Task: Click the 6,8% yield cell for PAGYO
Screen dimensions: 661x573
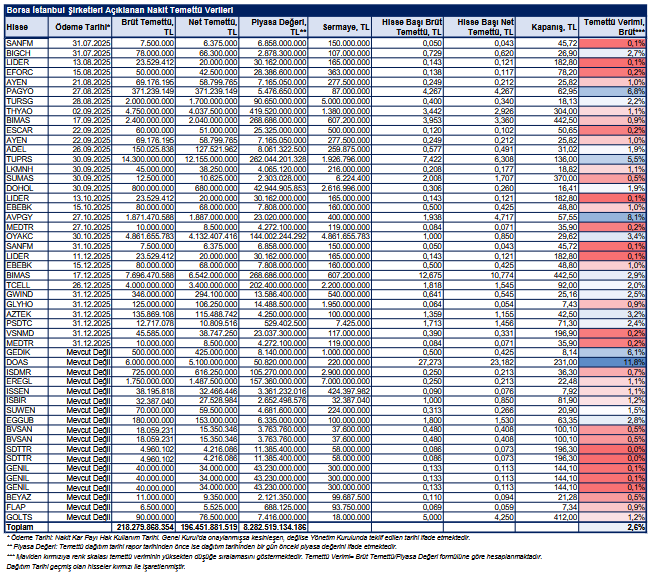Action: point(613,91)
